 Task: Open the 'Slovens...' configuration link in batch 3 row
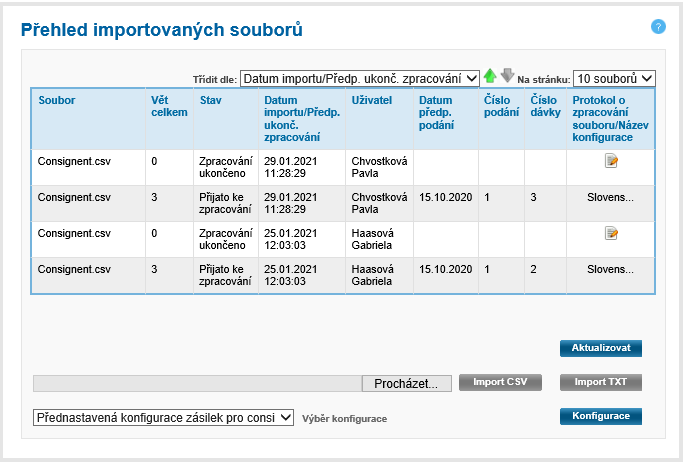610,198
